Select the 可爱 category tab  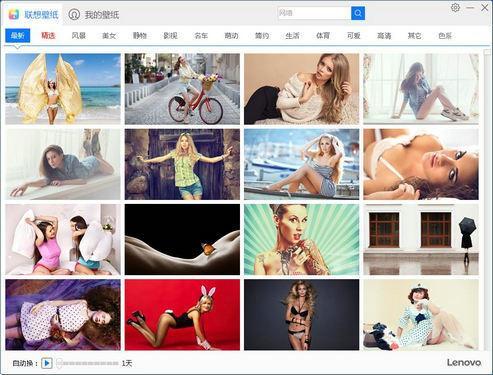(x=354, y=35)
